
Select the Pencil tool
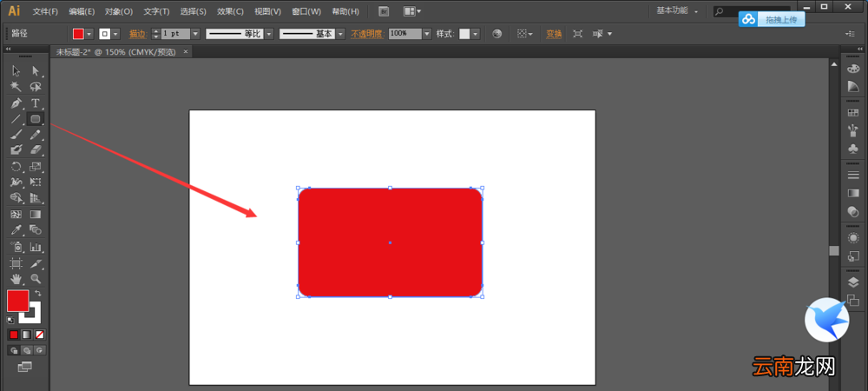36,134
